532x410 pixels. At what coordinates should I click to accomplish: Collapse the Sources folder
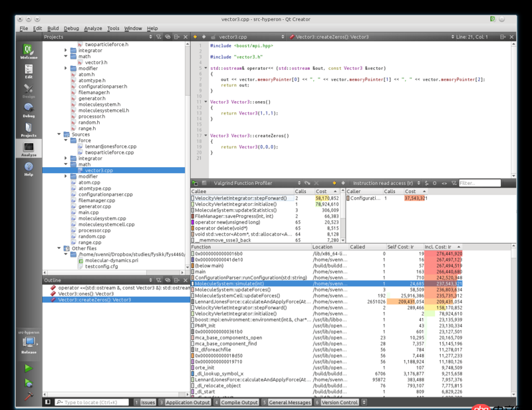59,134
